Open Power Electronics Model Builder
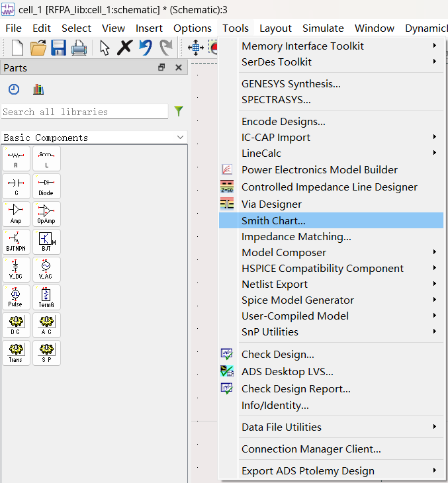Screen dimensions: 448x483 click(332, 170)
